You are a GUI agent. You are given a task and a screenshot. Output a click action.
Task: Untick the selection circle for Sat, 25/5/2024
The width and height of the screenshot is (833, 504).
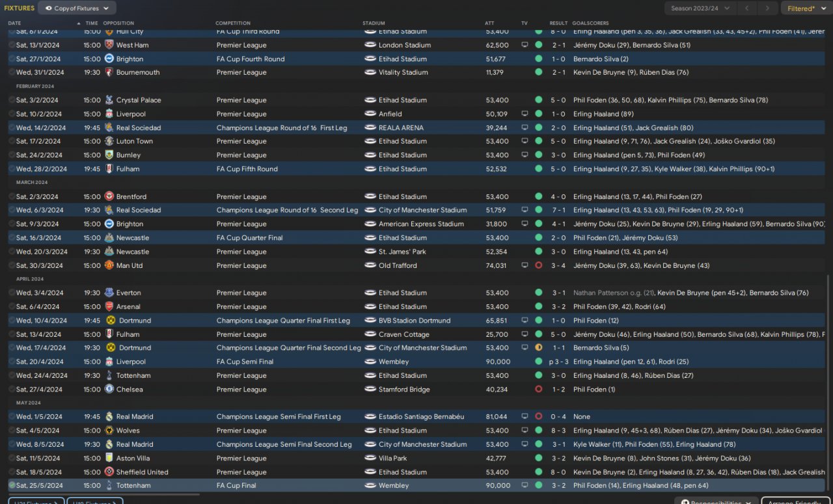click(x=12, y=485)
